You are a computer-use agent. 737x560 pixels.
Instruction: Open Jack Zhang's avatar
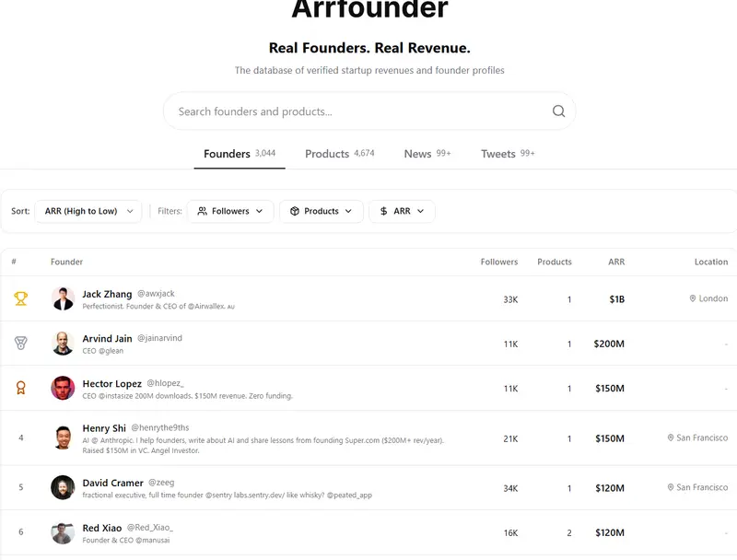[x=63, y=298]
